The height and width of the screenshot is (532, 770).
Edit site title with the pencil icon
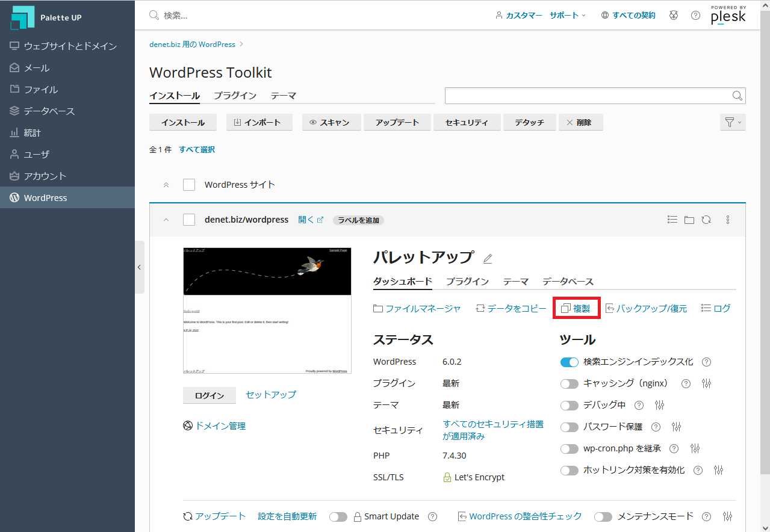pos(488,258)
